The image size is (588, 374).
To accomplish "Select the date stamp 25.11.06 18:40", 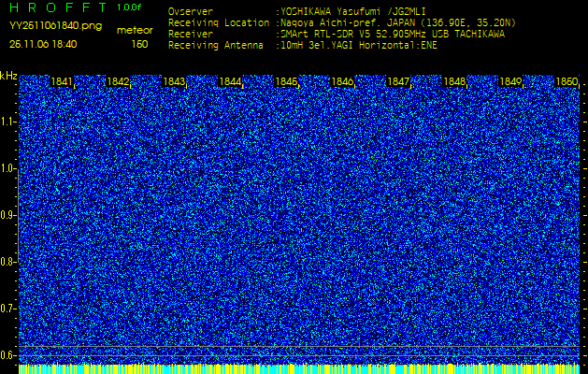I will point(43,44).
